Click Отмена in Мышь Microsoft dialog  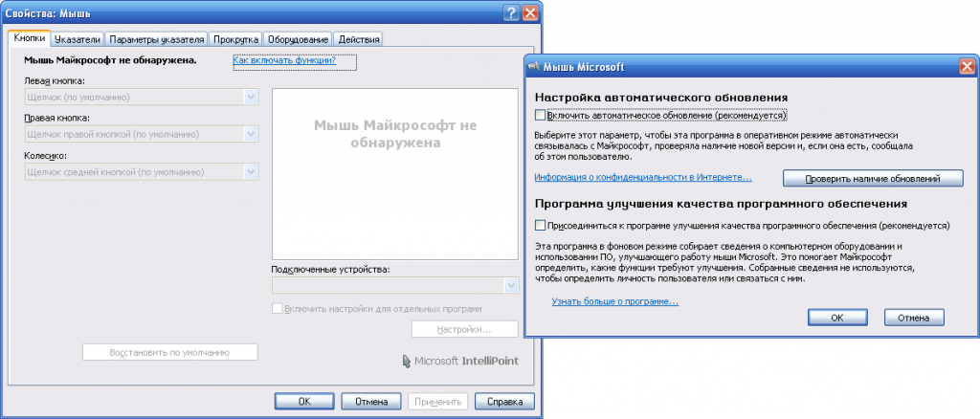tap(914, 318)
